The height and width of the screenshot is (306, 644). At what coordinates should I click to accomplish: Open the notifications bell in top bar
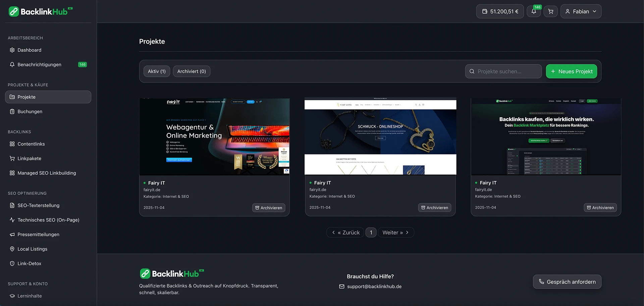coord(533,11)
